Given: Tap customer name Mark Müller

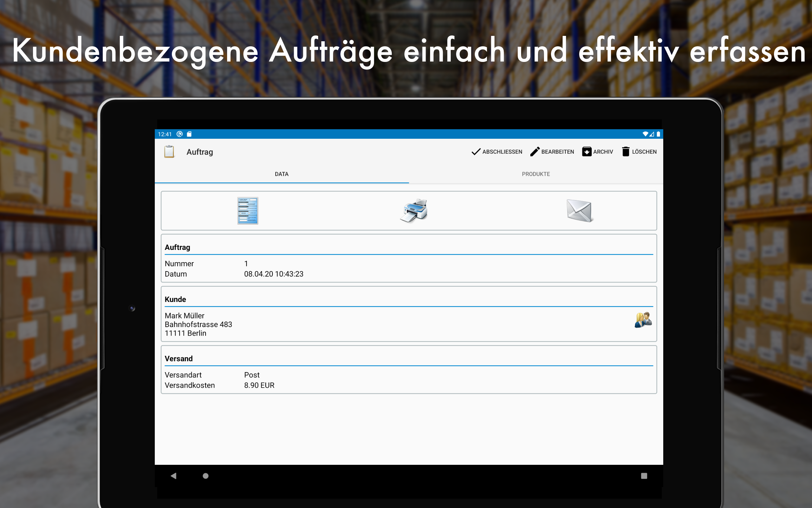Looking at the screenshot, I should tap(185, 316).
